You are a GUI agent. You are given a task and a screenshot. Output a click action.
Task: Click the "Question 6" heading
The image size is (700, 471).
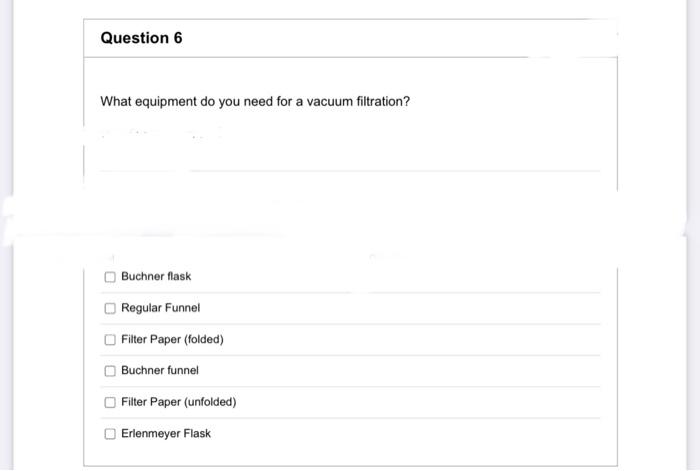pyautogui.click(x=141, y=38)
